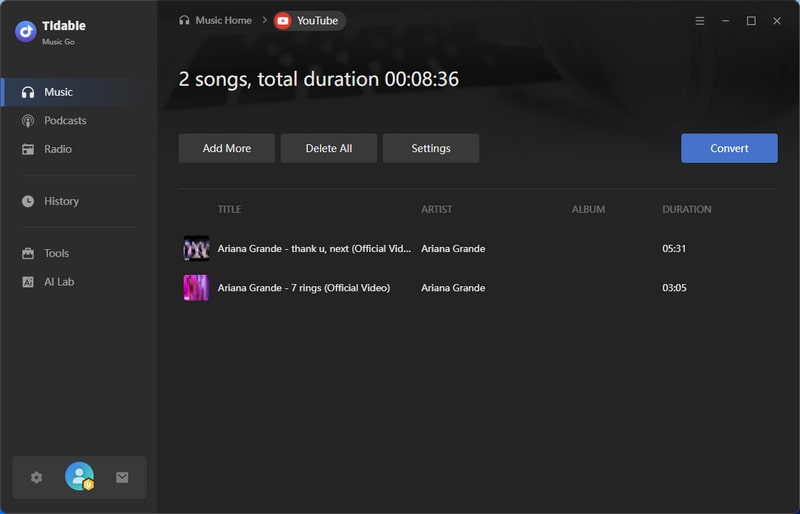This screenshot has height=514, width=800.
Task: Click the 03:05 duration value
Action: click(674, 288)
